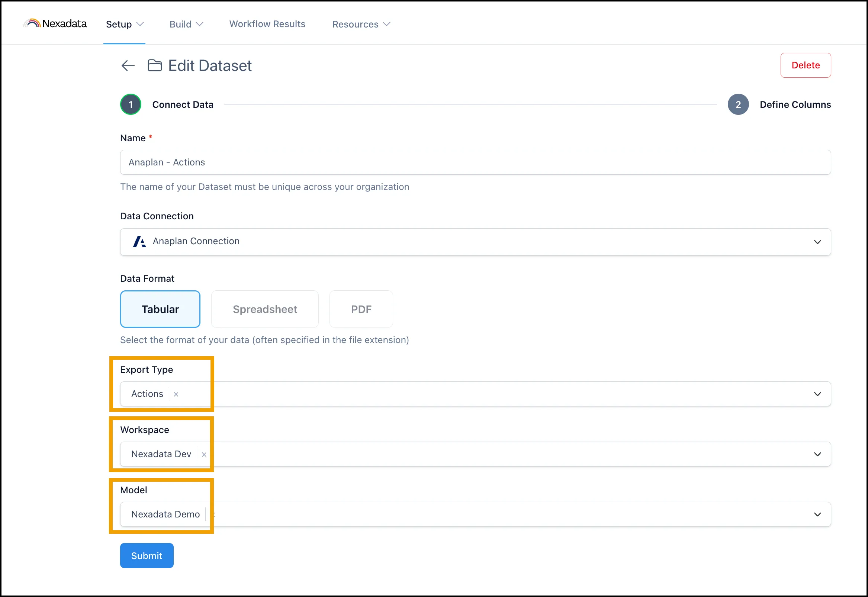868x597 pixels.
Task: Choose the Tabular data format
Action: [x=160, y=309]
